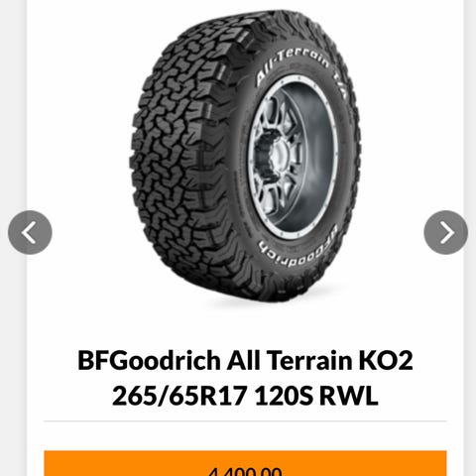Click the divider line under the title
The width and height of the screenshot is (476, 476).
[x=245, y=421]
